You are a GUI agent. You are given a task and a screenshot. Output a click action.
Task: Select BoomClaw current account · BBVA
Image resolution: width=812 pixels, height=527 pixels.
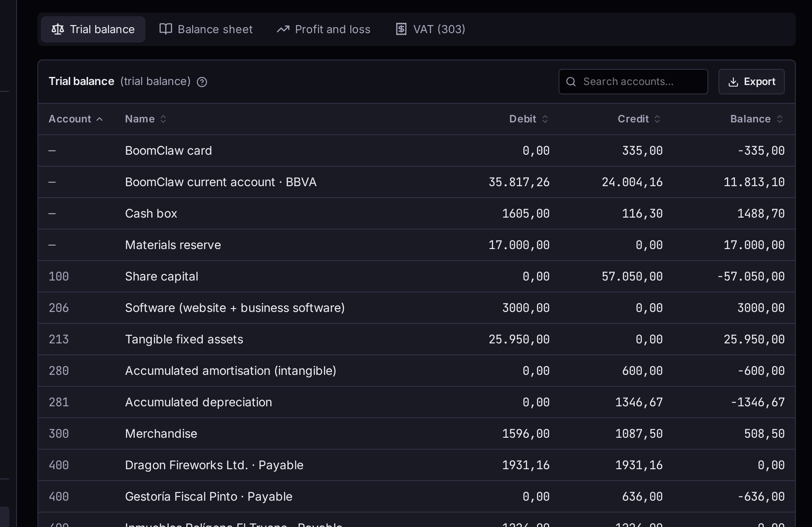pyautogui.click(x=221, y=182)
